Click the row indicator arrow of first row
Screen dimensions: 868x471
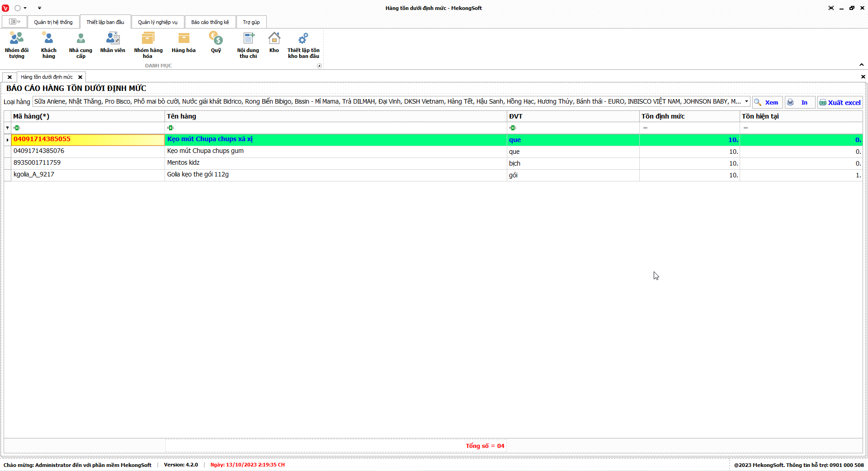click(x=7, y=140)
